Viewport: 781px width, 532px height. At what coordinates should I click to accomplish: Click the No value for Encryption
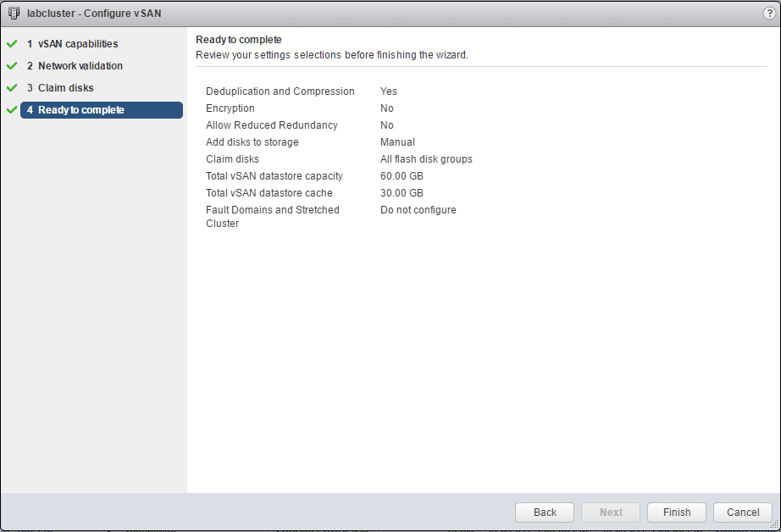pyautogui.click(x=387, y=108)
